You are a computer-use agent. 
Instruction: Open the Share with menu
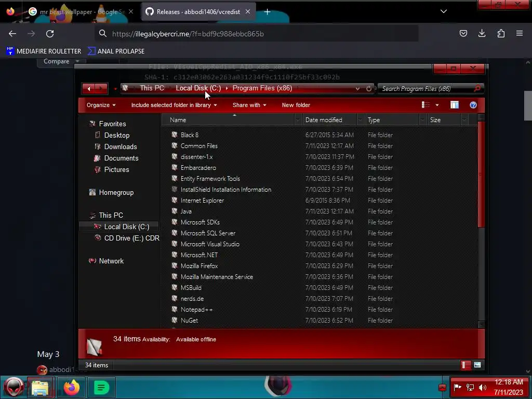tap(249, 105)
